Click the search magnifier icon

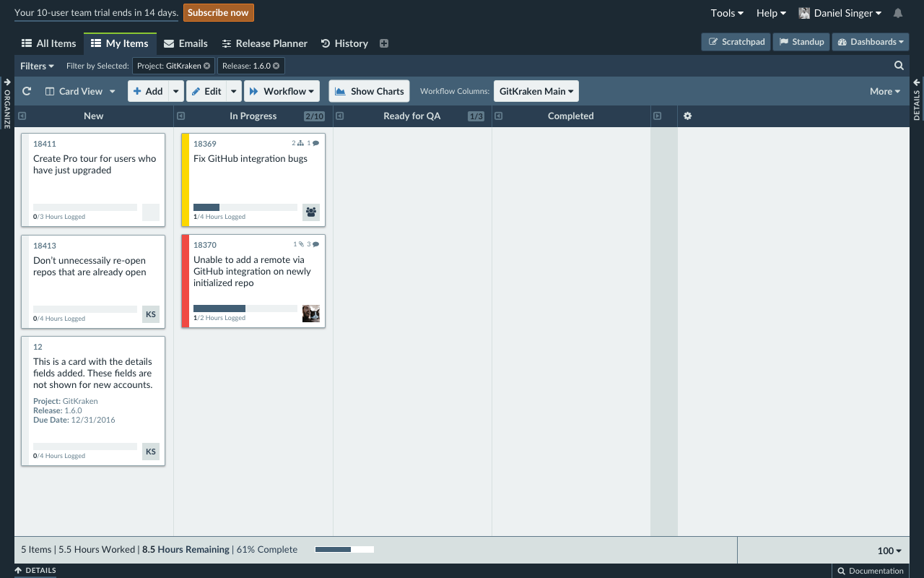pyautogui.click(x=899, y=66)
